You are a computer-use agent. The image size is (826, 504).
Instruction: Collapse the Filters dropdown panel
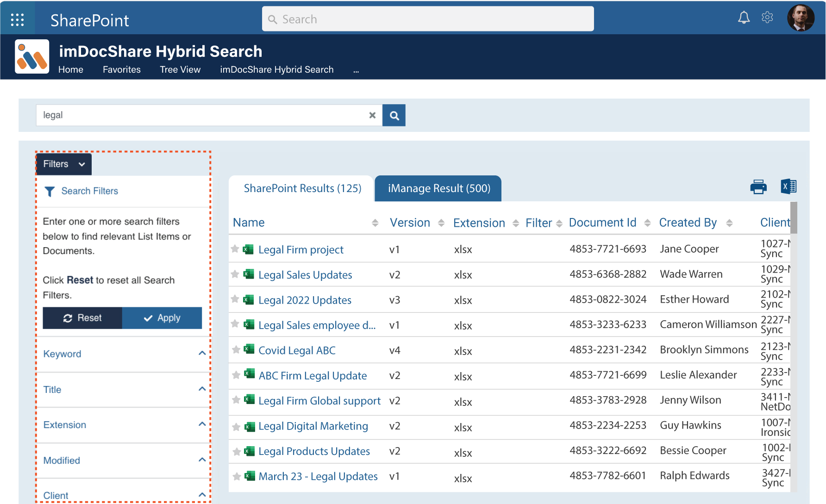pyautogui.click(x=64, y=164)
